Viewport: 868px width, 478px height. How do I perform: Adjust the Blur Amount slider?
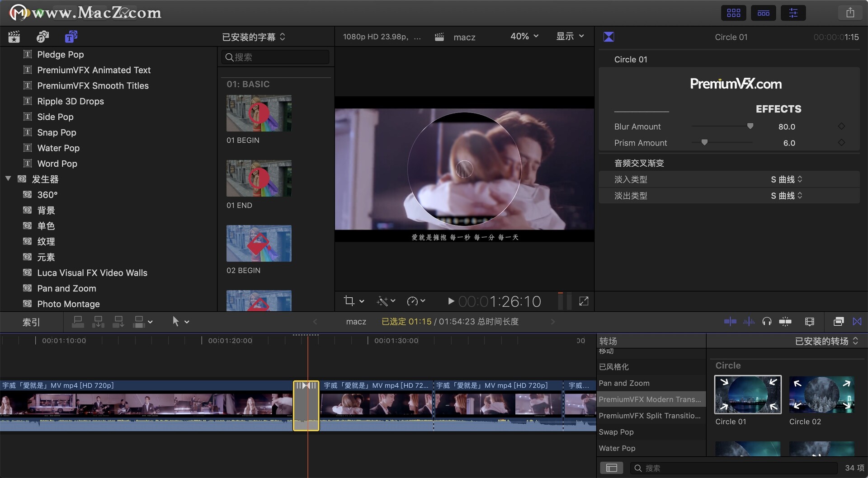click(750, 127)
